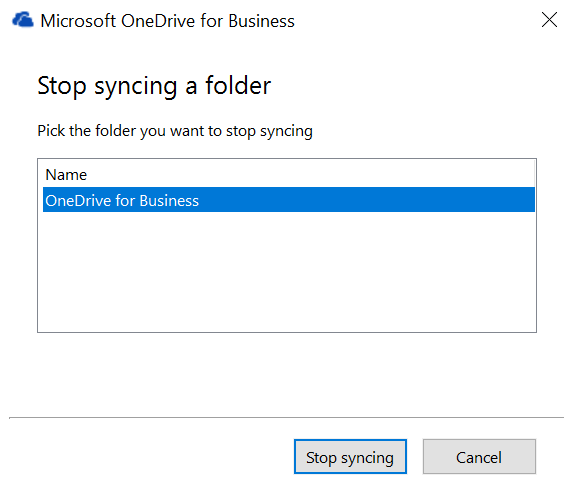The width and height of the screenshot is (574, 485).
Task: Open the window menu via the blue cloud icon
Action: [23, 20]
